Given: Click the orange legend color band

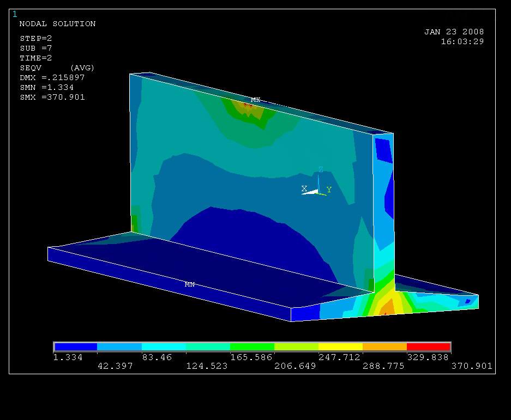Looking at the screenshot, I should click(384, 347).
